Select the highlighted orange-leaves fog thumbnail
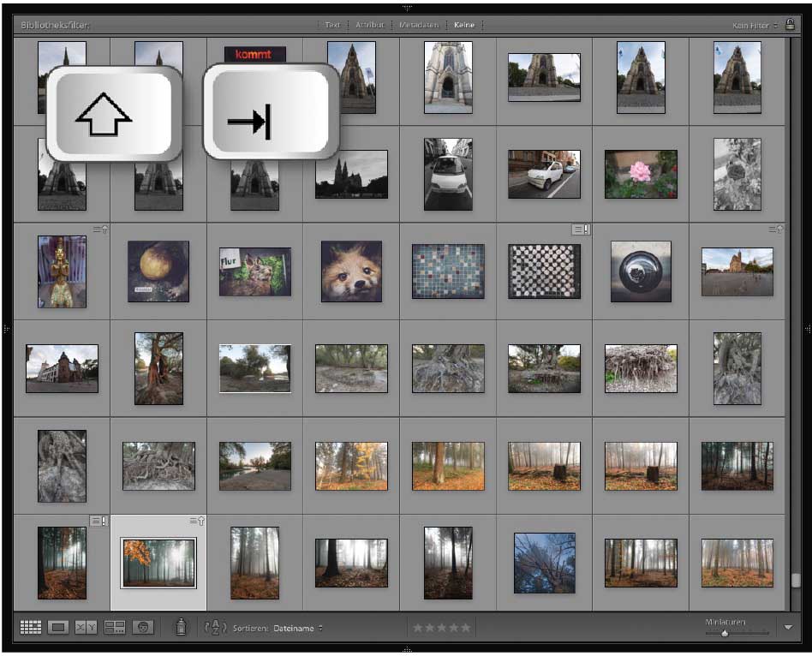Image resolution: width=812 pixels, height=656 pixels. [158, 563]
